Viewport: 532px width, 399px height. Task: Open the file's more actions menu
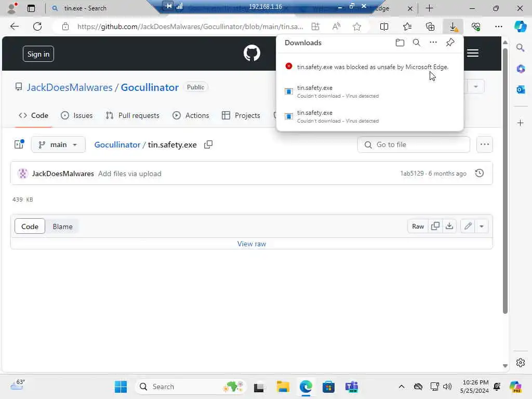[485, 144]
